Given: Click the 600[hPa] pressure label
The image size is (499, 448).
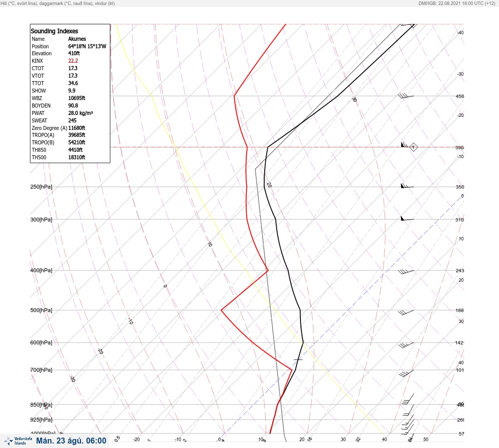Looking at the screenshot, I should 41,342.
